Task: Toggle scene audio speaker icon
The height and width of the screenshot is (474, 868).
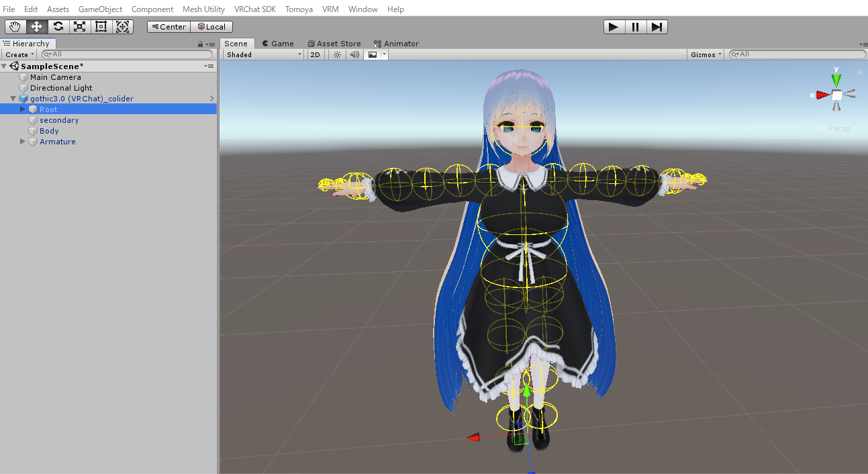Action: (354, 54)
